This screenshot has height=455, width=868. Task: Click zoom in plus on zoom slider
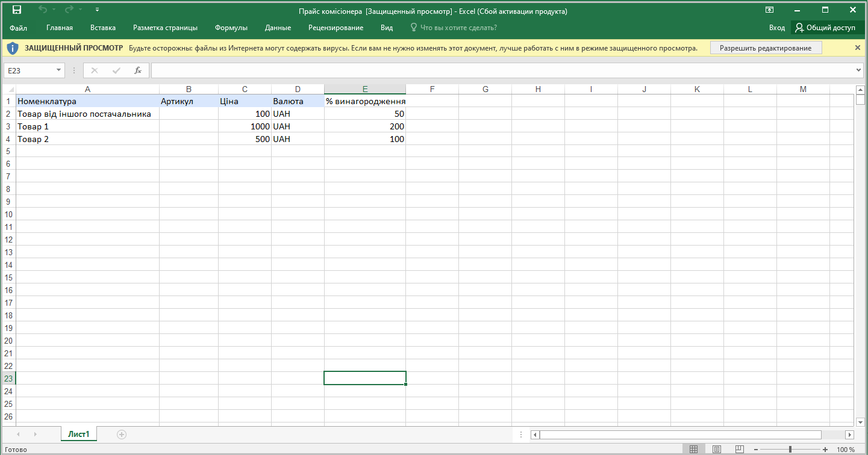[825, 450]
